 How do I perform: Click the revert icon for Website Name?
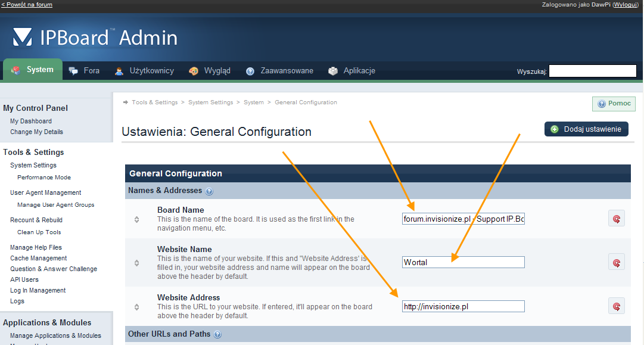tap(616, 262)
